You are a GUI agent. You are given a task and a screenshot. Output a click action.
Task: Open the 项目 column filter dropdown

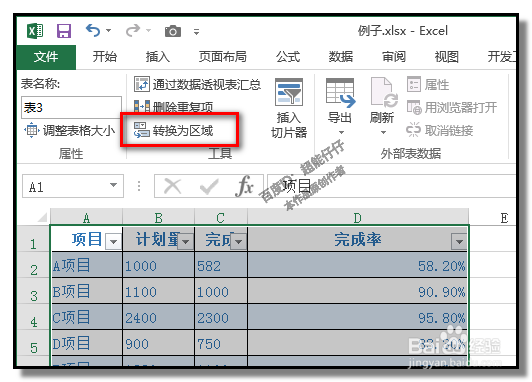113,242
